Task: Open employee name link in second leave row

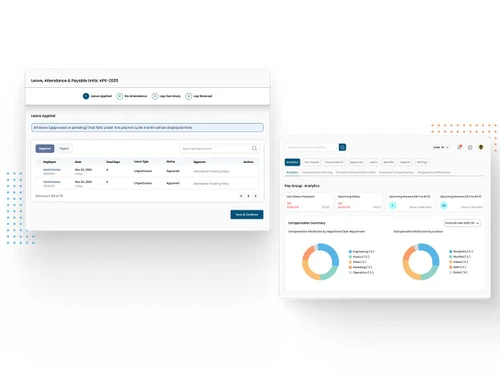Action: coord(52,182)
